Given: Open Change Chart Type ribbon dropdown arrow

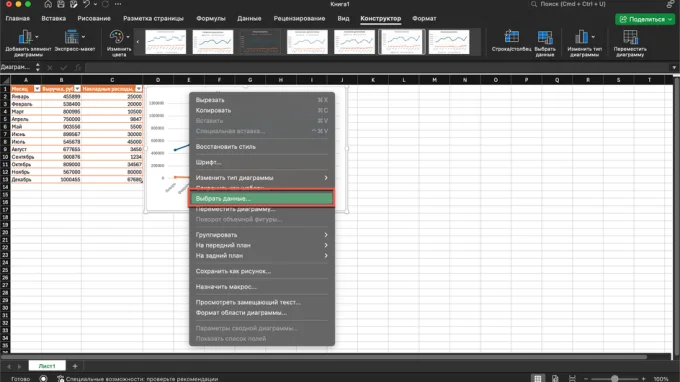Looking at the screenshot, I should point(593,37).
